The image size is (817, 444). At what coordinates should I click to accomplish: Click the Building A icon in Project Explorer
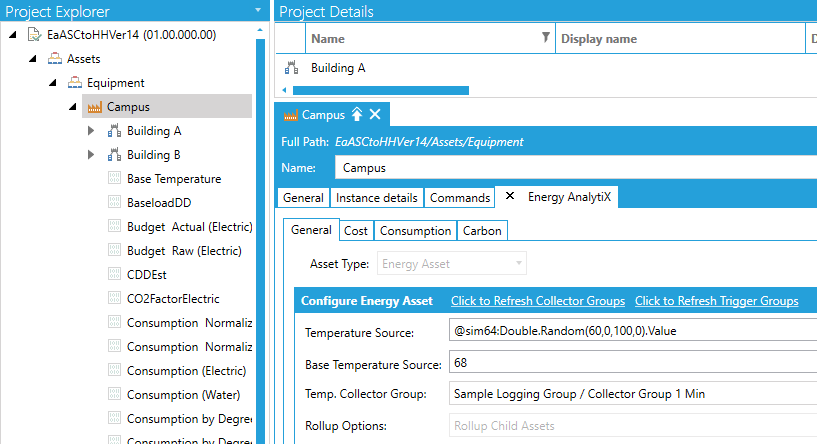pyautogui.click(x=114, y=131)
